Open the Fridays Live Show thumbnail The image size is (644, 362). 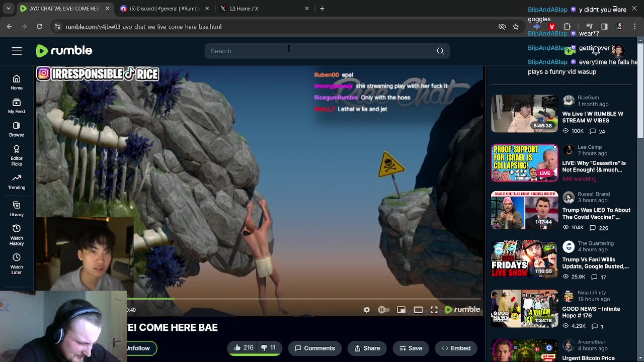click(524, 259)
